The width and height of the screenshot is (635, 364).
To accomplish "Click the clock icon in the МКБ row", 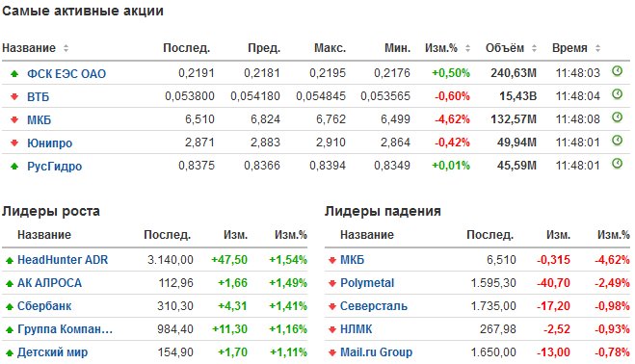I will click(x=617, y=117).
